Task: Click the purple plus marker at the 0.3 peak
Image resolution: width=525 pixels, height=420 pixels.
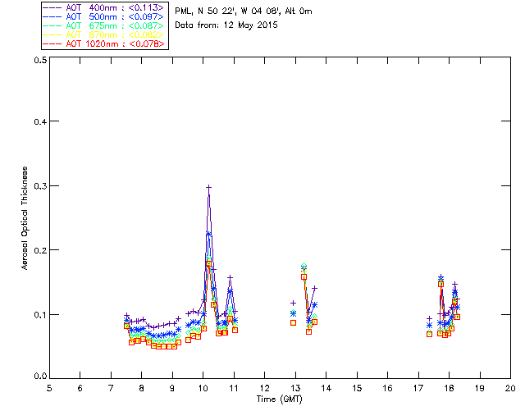Action: pyautogui.click(x=209, y=188)
